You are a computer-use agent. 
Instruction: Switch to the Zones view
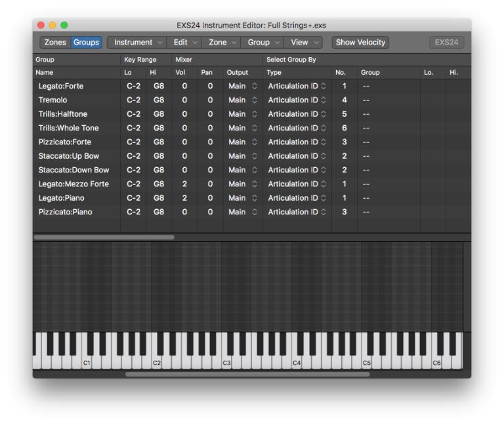(55, 43)
